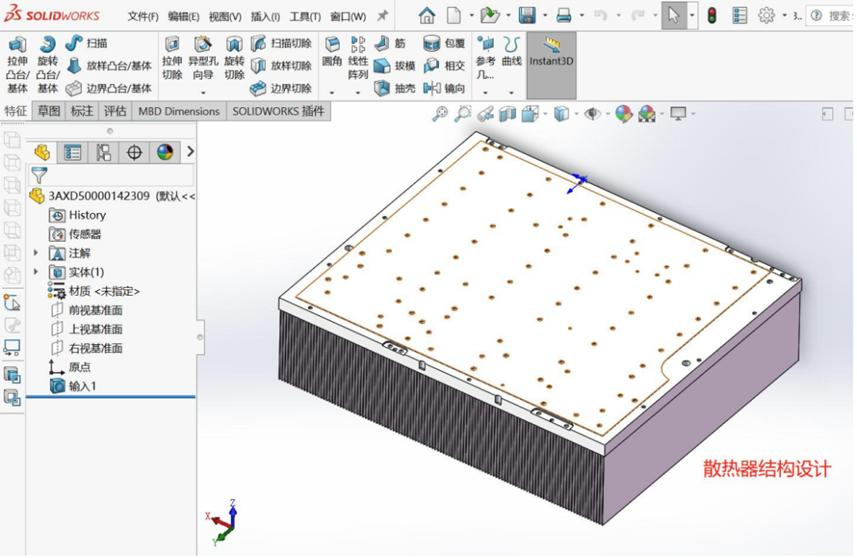Switch to the 草图 sketch tab

(x=49, y=111)
